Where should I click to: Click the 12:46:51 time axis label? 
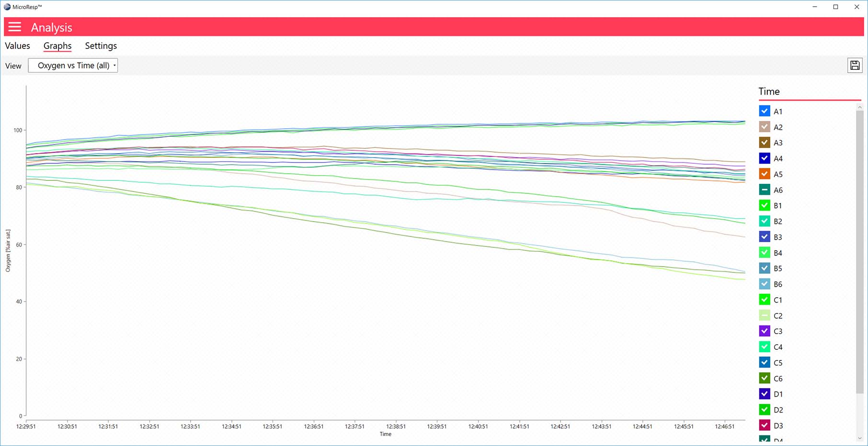724,426
